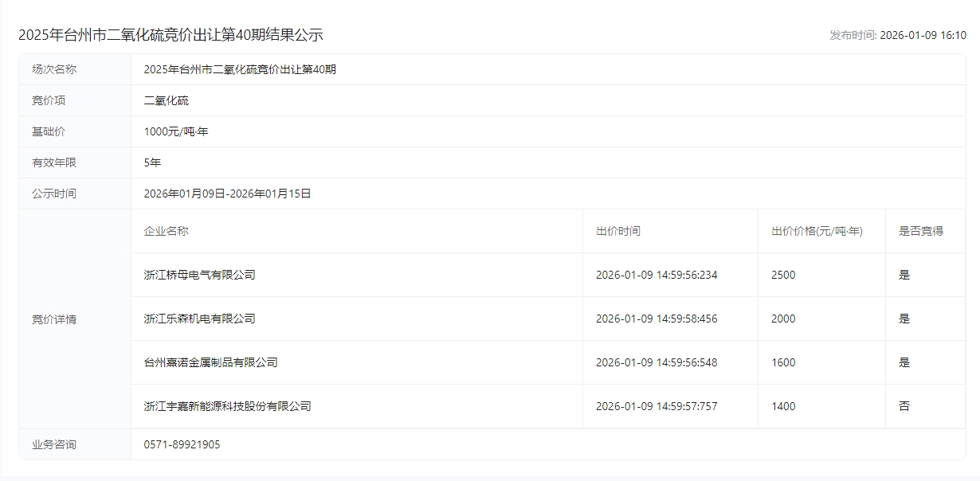Click the phone number 0571-89921905
980x481 pixels.
click(x=182, y=444)
